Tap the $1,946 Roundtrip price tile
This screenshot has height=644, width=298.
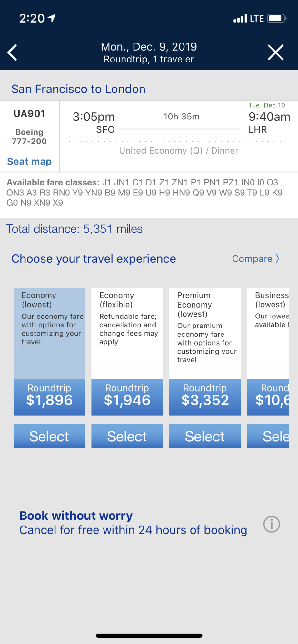[x=127, y=397]
